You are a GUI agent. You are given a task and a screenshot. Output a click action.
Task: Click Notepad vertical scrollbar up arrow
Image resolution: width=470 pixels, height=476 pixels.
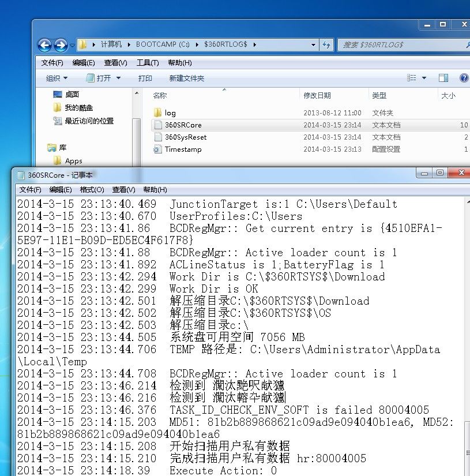pos(468,201)
